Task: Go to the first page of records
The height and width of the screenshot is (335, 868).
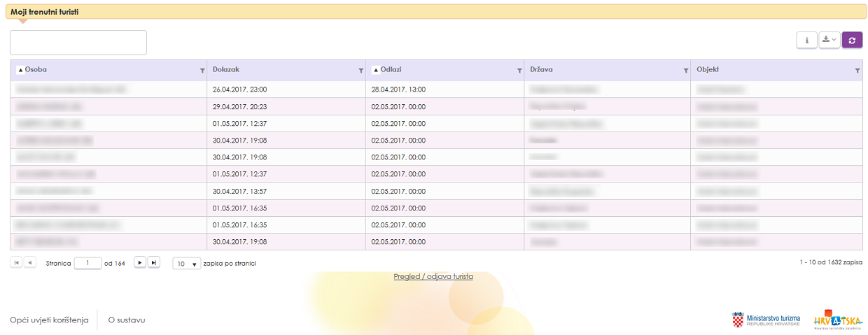Action: coord(16,262)
